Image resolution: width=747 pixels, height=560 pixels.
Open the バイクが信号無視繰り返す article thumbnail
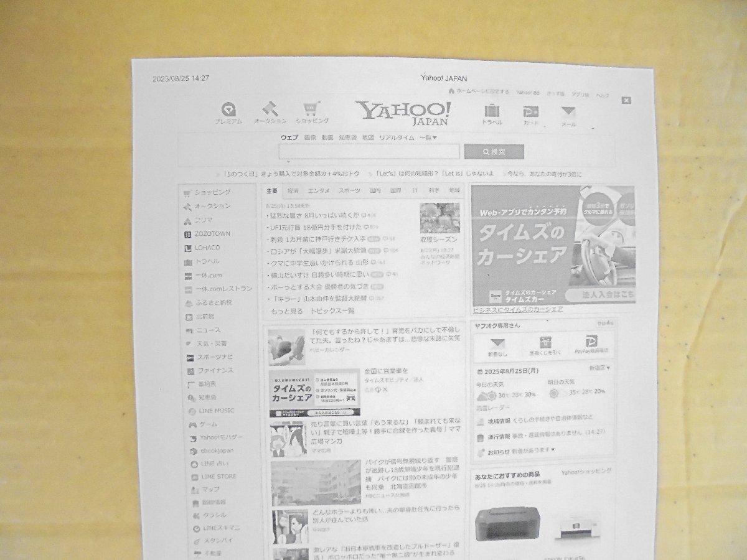tap(316, 482)
